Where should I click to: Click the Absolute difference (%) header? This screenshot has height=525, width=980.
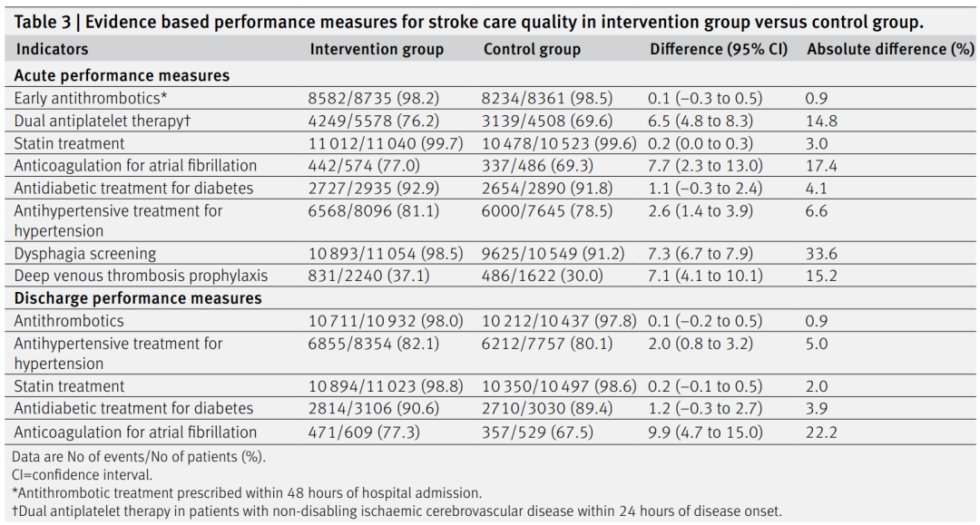(890, 49)
